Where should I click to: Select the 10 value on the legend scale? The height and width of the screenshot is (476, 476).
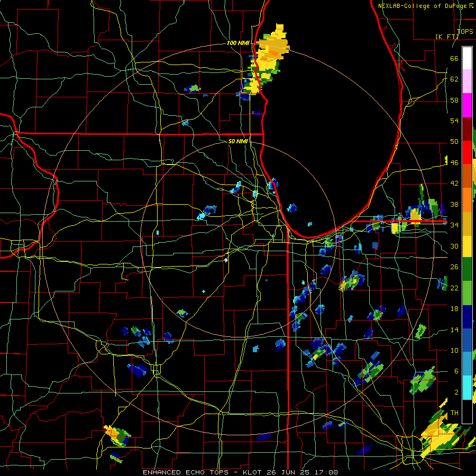(454, 350)
